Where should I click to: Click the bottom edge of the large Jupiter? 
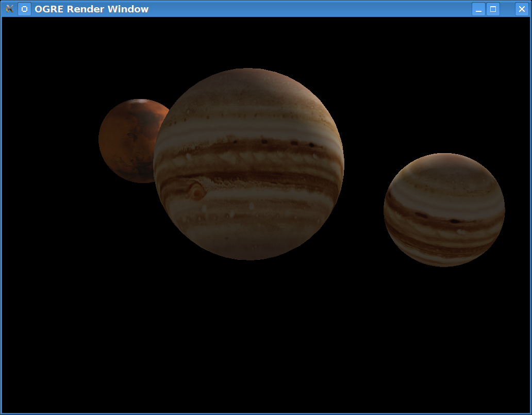(x=250, y=256)
